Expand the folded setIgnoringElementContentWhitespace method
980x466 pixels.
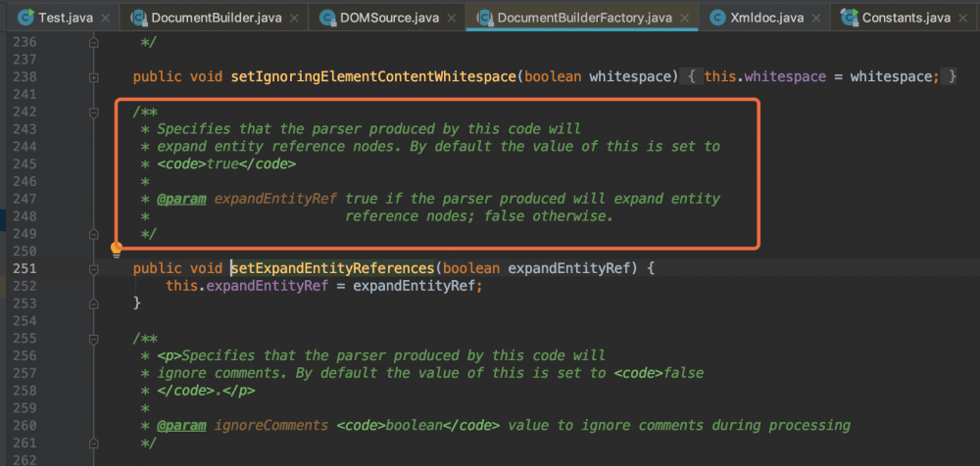point(93,76)
